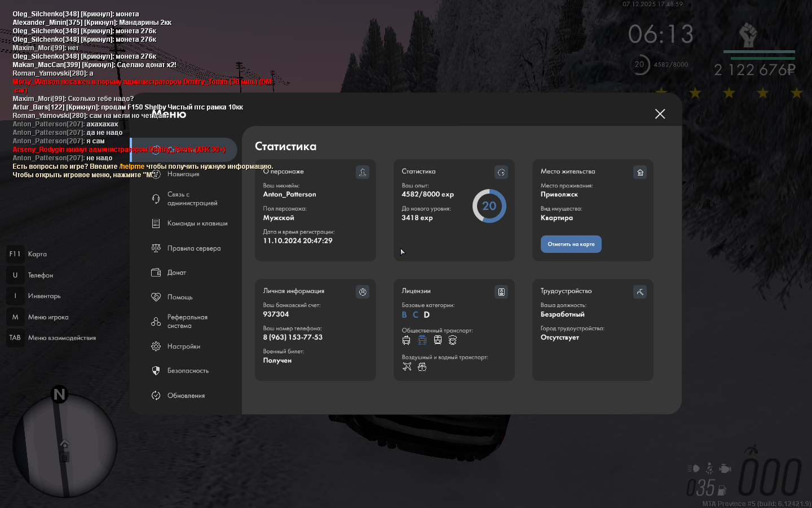Screen dimensions: 812x508
Task: Go to Помощь section
Action: point(180,297)
